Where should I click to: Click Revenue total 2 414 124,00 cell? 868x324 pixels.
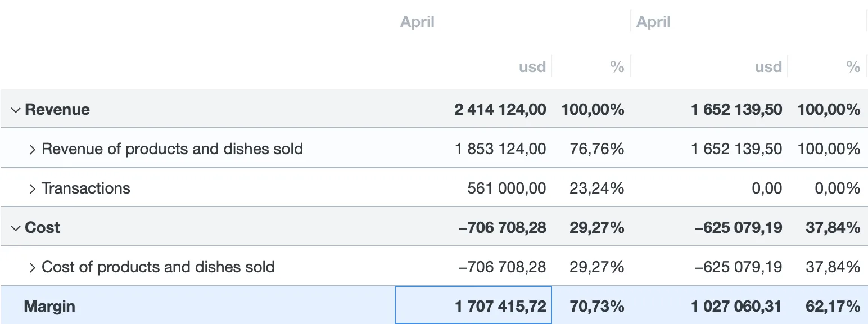pyautogui.click(x=500, y=110)
